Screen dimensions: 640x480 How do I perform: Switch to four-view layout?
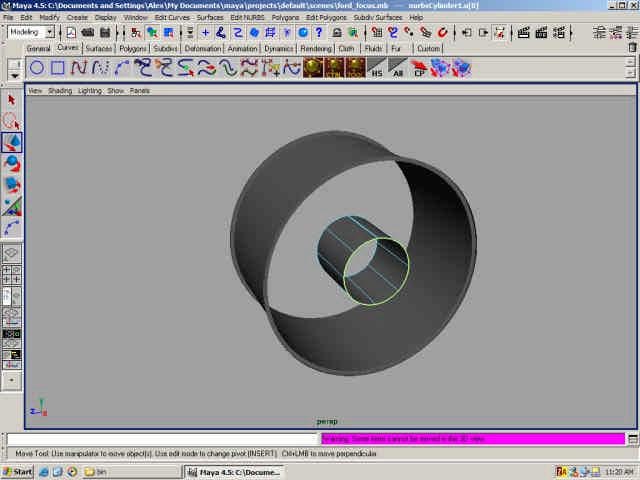[12, 275]
